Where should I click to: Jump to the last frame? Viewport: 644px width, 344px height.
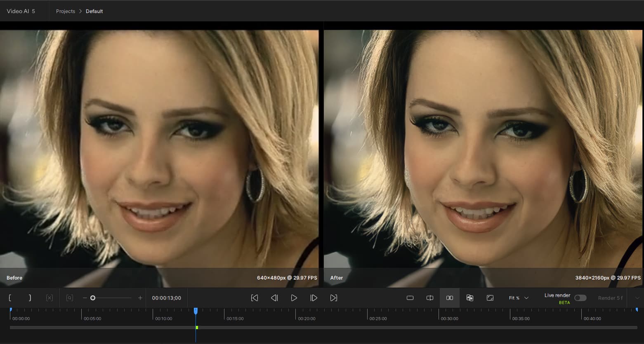(x=334, y=298)
